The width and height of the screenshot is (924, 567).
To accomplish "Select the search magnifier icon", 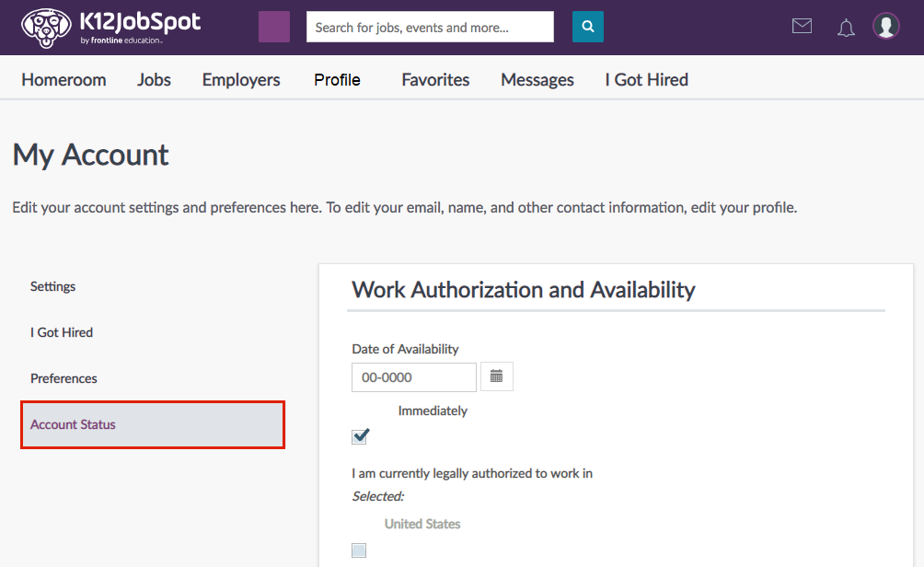I will (x=587, y=27).
